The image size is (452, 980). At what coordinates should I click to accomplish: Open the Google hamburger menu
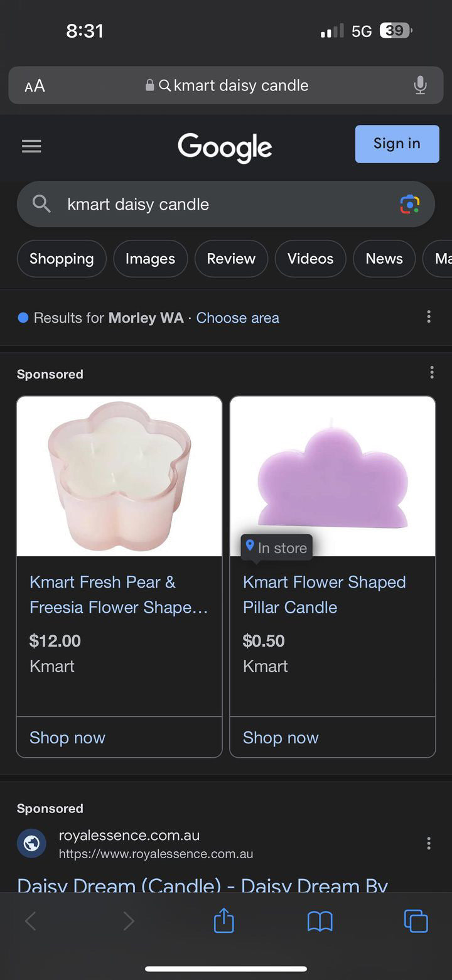pyautogui.click(x=31, y=146)
